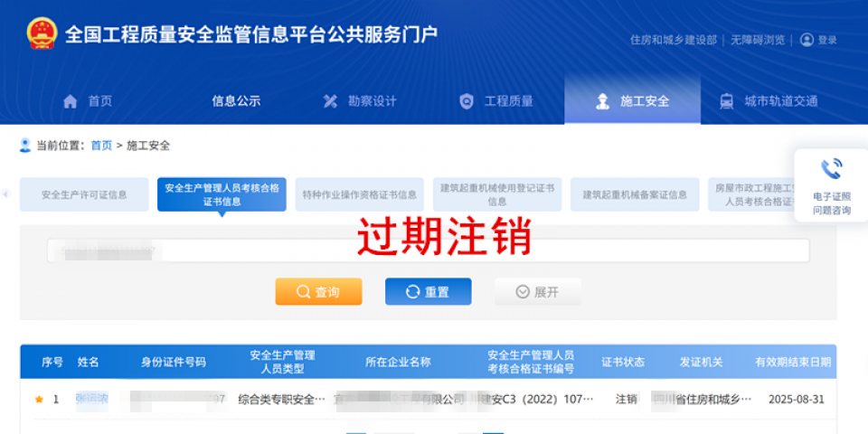Click the blue 重置 reset button

(x=429, y=292)
